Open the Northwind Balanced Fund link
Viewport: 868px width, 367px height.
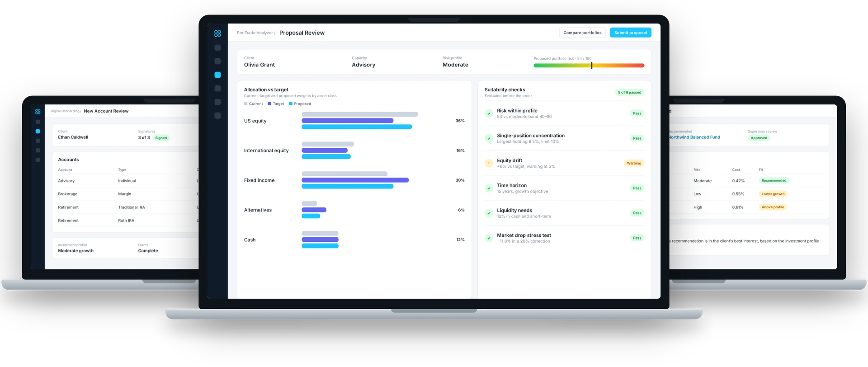694,137
